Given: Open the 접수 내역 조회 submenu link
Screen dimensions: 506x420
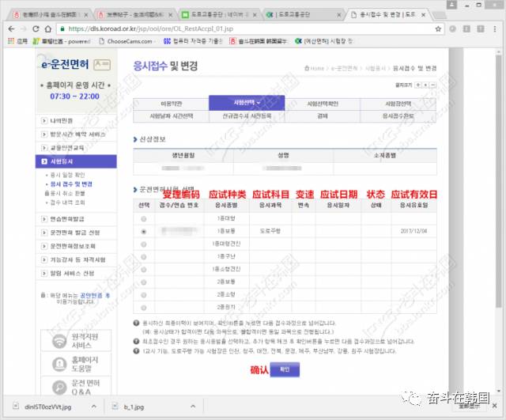Looking at the screenshot, I should (x=67, y=202).
